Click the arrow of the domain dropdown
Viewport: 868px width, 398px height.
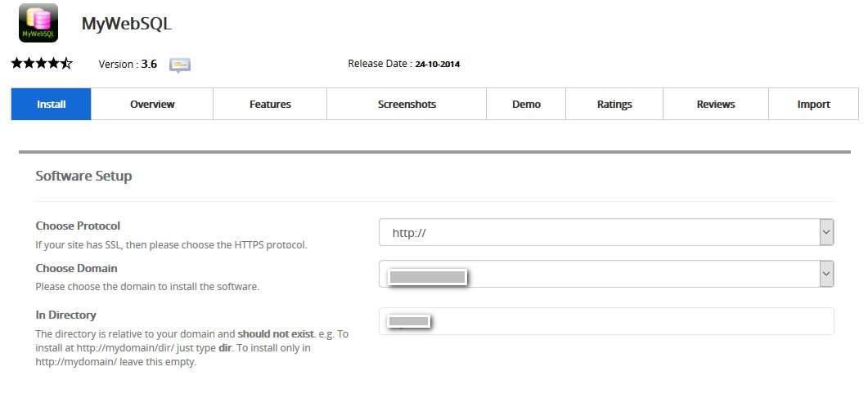click(826, 274)
